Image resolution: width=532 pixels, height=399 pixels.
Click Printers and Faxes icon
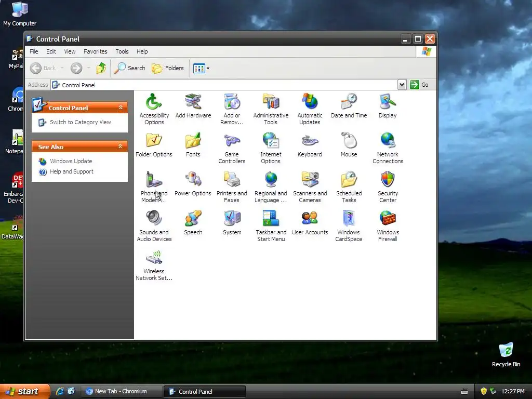click(x=232, y=187)
